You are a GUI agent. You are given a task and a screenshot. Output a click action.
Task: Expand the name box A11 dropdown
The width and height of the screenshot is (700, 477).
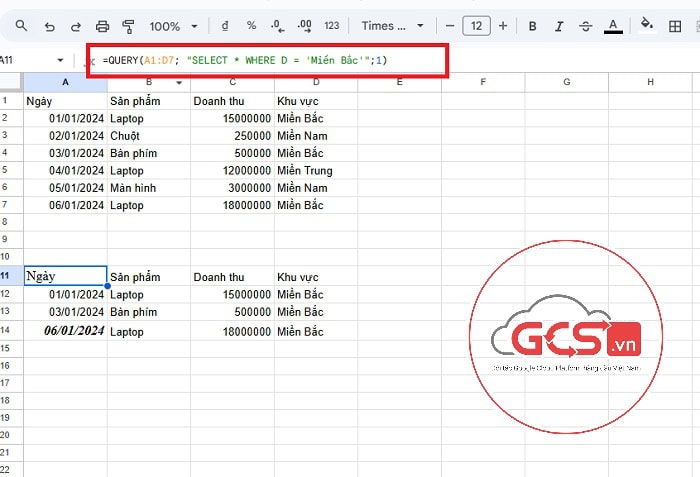pyautogui.click(x=60, y=61)
